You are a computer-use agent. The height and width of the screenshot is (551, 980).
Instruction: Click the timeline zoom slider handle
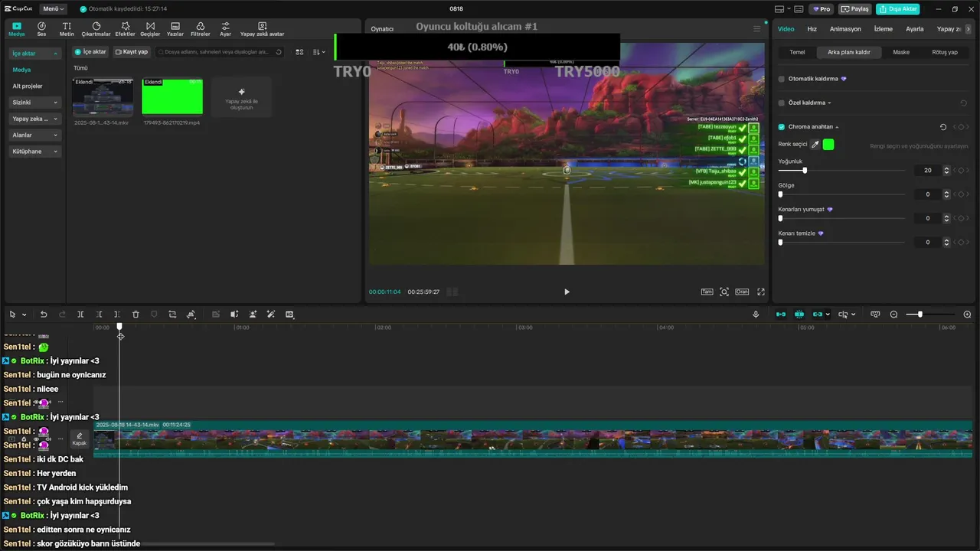coord(920,315)
